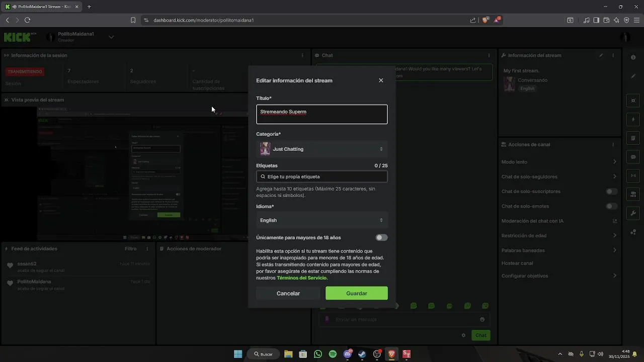Reload the page
Viewport: 644px width, 362px height.
[x=27, y=20]
